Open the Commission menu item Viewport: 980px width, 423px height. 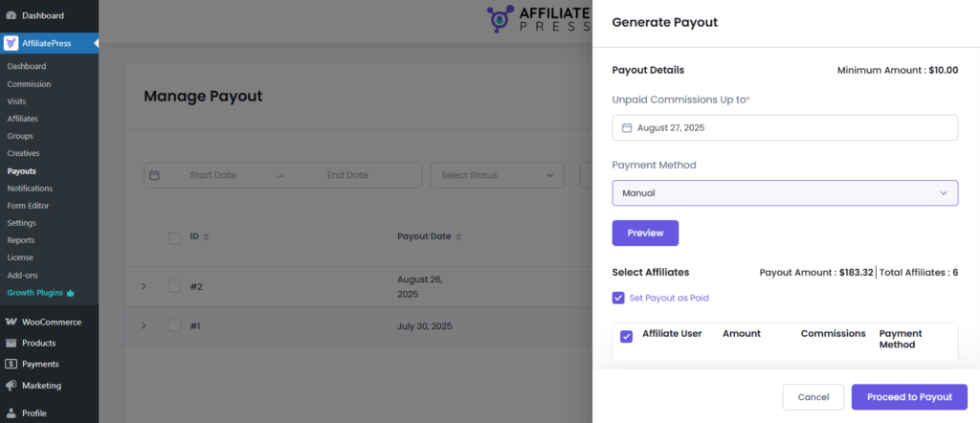click(29, 84)
